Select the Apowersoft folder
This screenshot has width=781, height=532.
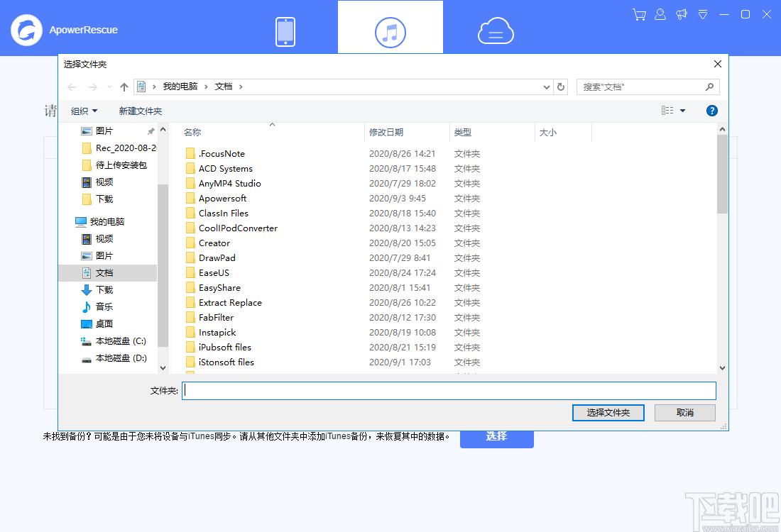pos(216,199)
